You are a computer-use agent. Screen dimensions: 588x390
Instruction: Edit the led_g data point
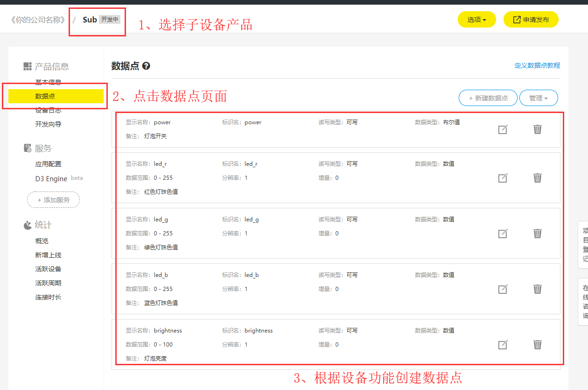pyautogui.click(x=503, y=233)
